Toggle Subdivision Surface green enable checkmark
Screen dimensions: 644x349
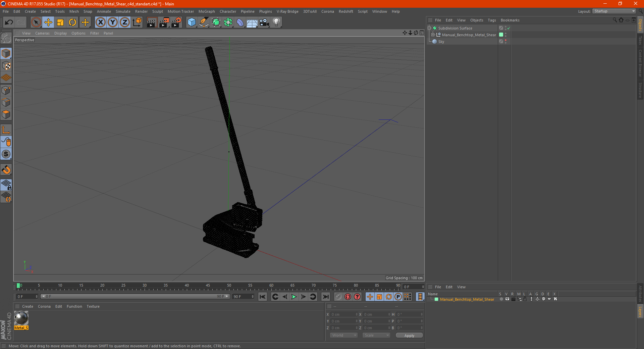coord(509,28)
